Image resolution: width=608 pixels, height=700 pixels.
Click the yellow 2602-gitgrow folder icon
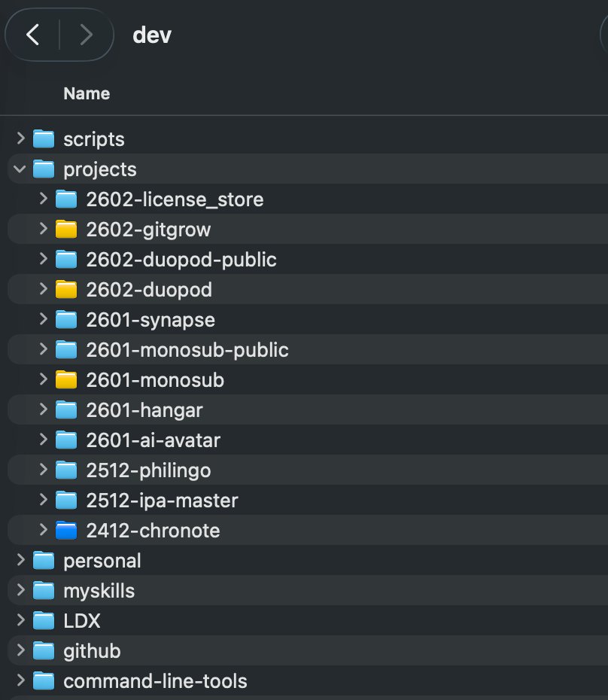(66, 230)
